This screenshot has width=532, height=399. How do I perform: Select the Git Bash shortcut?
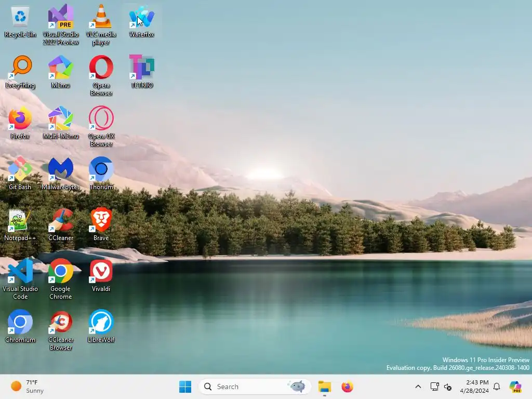click(20, 174)
